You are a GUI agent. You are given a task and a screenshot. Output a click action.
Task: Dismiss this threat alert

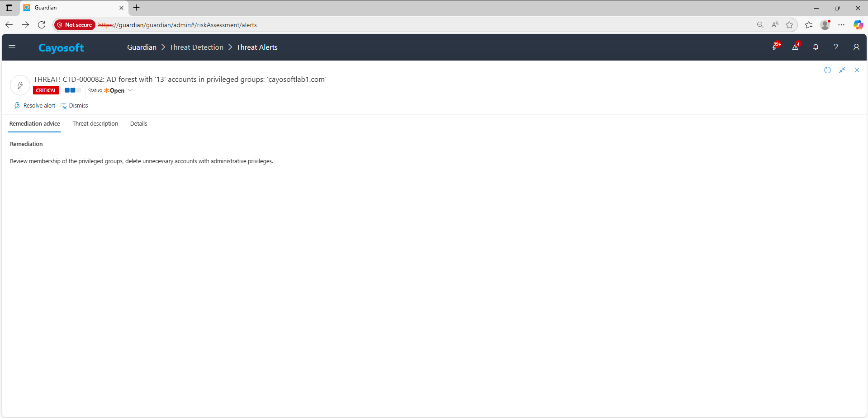pyautogui.click(x=74, y=106)
